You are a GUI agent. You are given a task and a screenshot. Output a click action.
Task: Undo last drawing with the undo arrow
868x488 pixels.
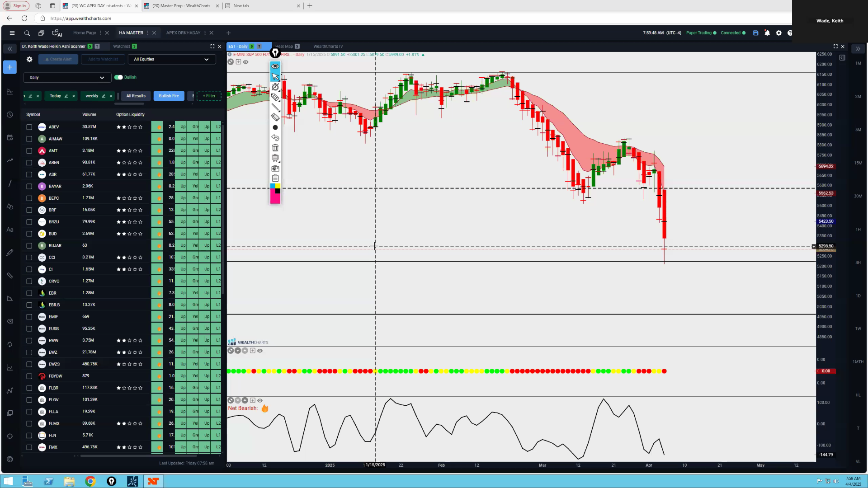point(275,138)
